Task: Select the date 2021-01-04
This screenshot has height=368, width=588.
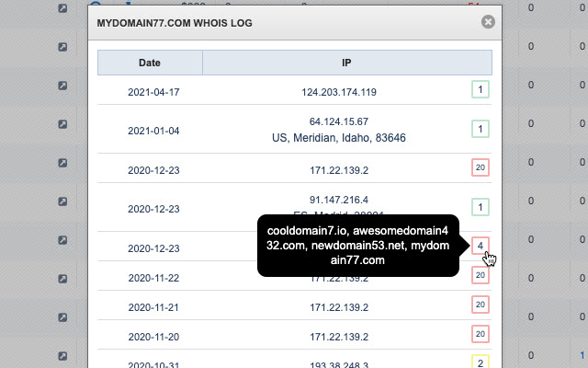Action: [x=153, y=131]
